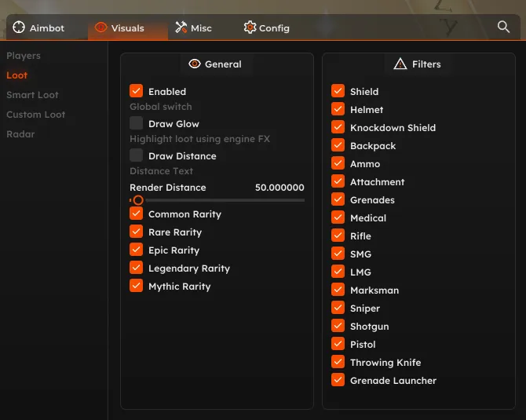Open Smart Loot settings
Viewport: 526px width, 420px height.
32,95
